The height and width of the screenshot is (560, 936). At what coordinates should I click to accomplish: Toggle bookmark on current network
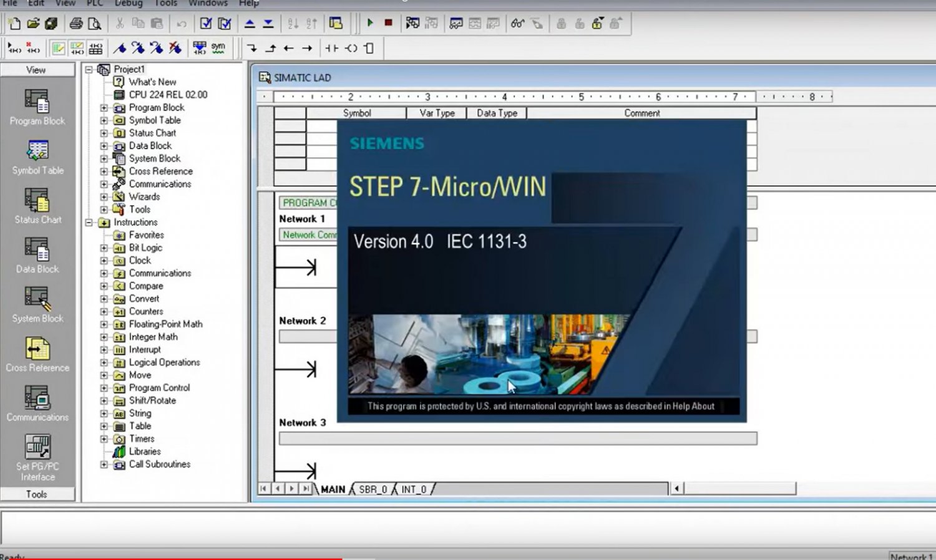point(120,48)
